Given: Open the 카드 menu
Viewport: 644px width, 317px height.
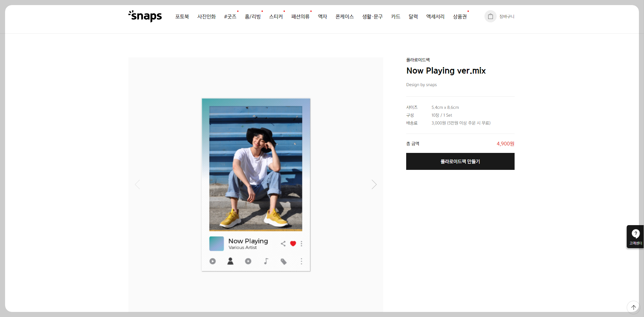Looking at the screenshot, I should pyautogui.click(x=396, y=17).
